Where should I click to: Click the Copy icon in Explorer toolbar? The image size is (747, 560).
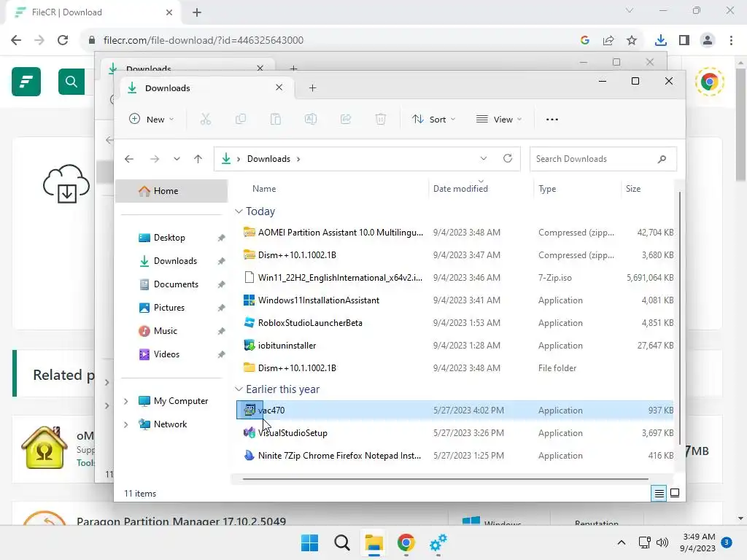[241, 119]
